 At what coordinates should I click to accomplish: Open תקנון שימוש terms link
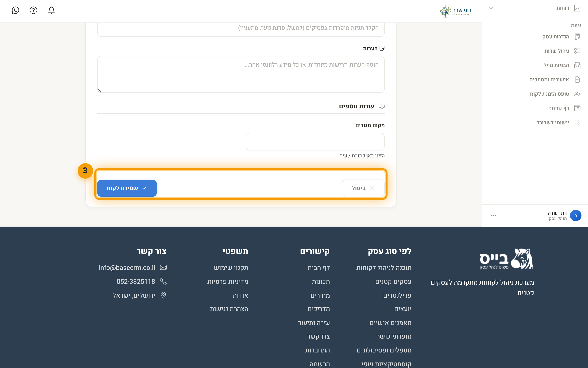pyautogui.click(x=231, y=267)
